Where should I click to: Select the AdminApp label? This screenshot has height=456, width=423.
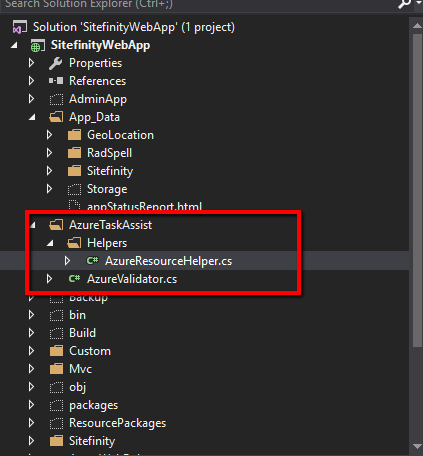tap(98, 99)
